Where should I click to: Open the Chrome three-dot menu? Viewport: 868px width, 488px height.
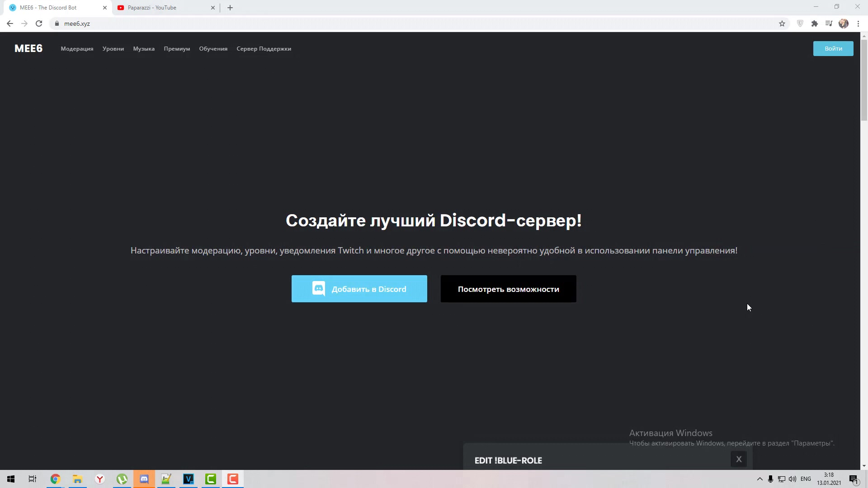click(x=858, y=23)
